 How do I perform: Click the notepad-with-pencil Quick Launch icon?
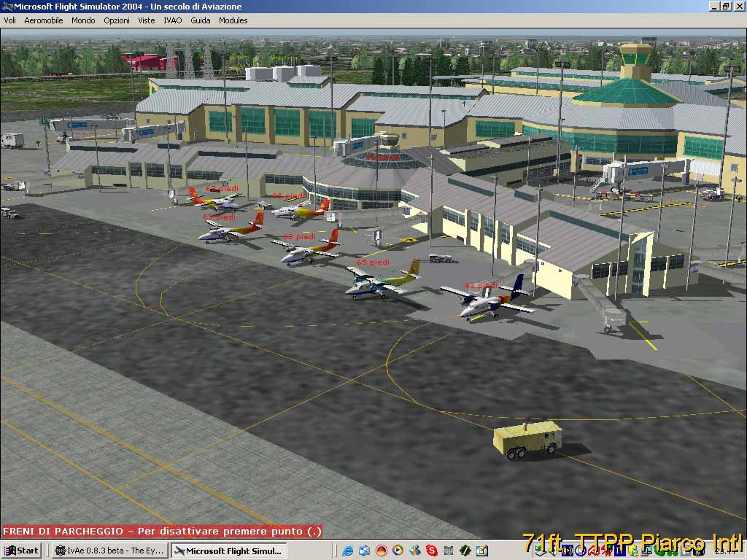tap(481, 551)
